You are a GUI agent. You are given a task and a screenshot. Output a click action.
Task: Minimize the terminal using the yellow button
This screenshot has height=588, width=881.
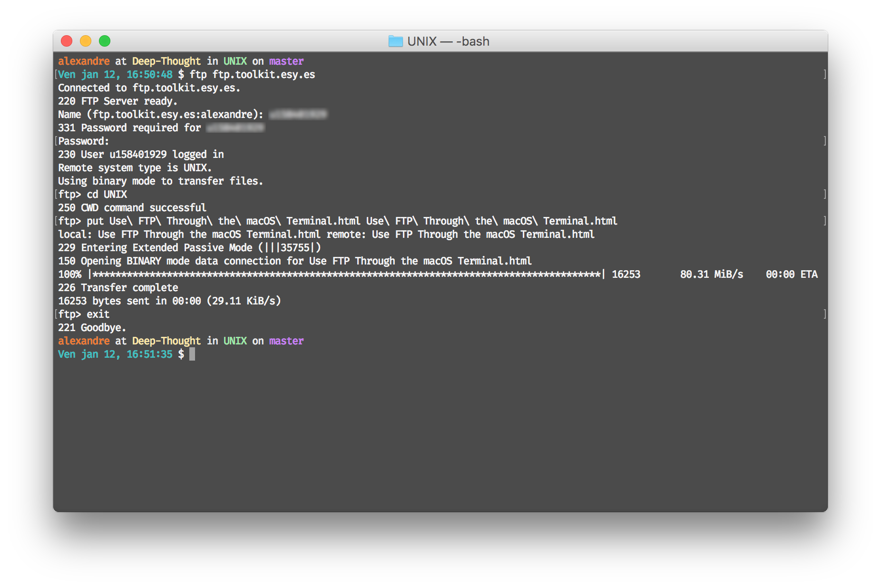(x=86, y=41)
